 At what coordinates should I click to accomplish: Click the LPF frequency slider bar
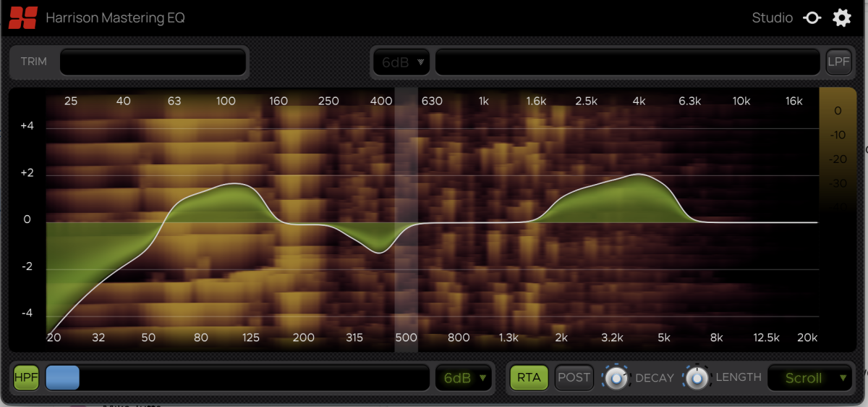tap(628, 62)
